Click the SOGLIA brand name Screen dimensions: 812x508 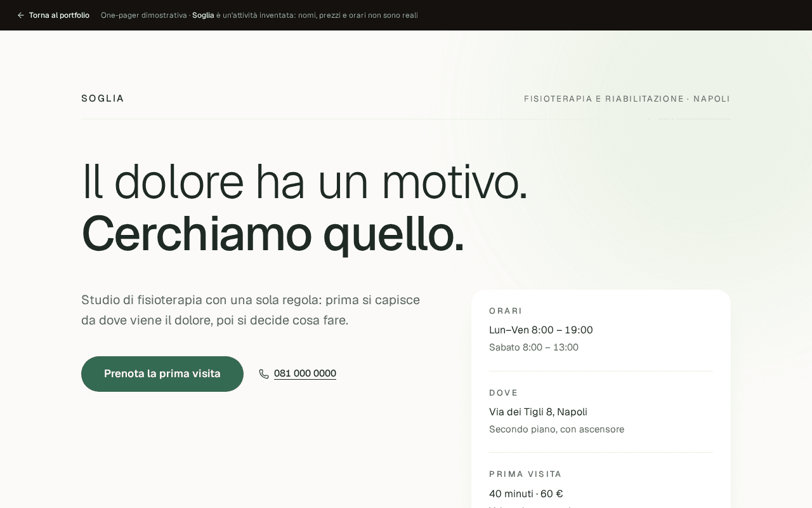[103, 98]
